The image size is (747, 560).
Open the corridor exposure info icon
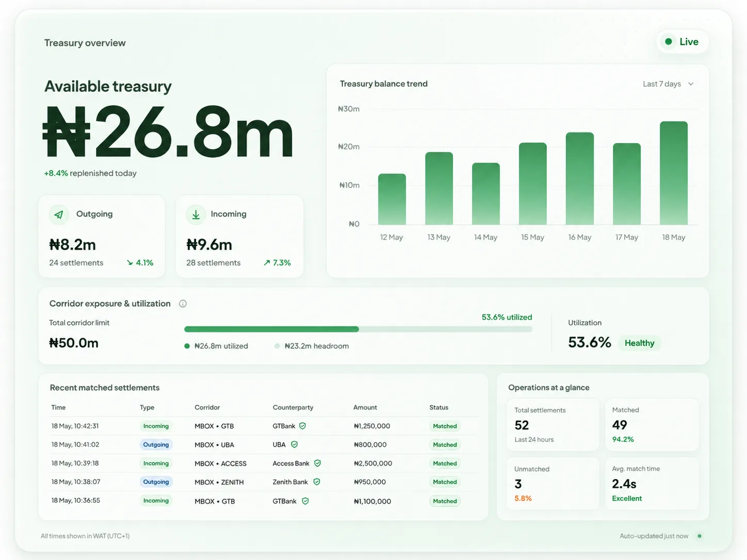(183, 304)
